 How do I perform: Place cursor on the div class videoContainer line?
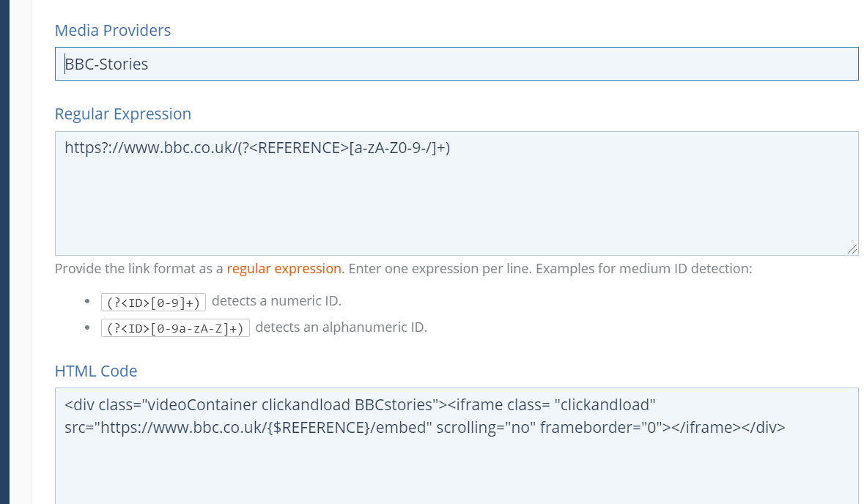249,404
